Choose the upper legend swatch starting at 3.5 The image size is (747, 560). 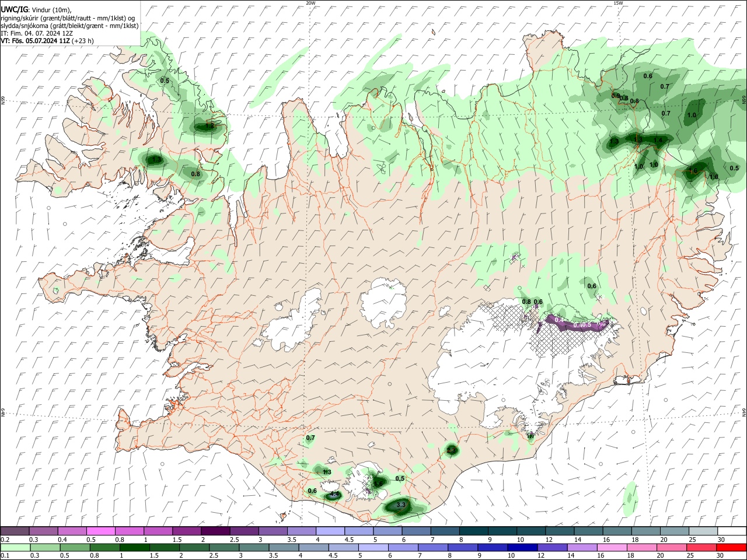(301, 531)
